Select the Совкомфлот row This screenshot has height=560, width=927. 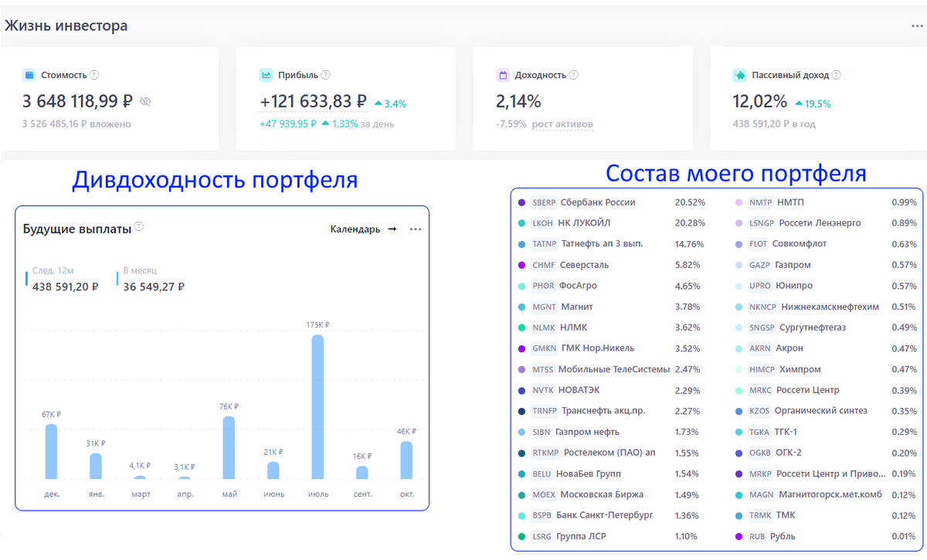tap(825, 244)
